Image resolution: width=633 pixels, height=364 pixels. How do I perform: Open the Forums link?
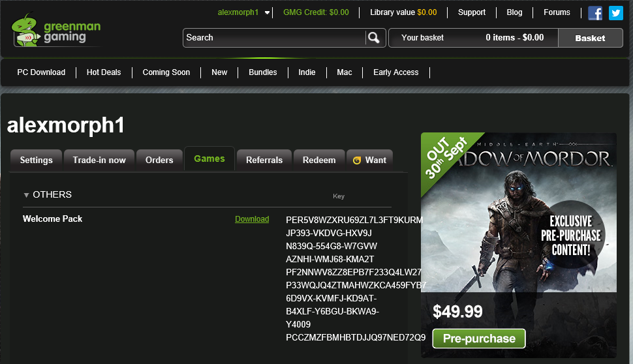(557, 12)
